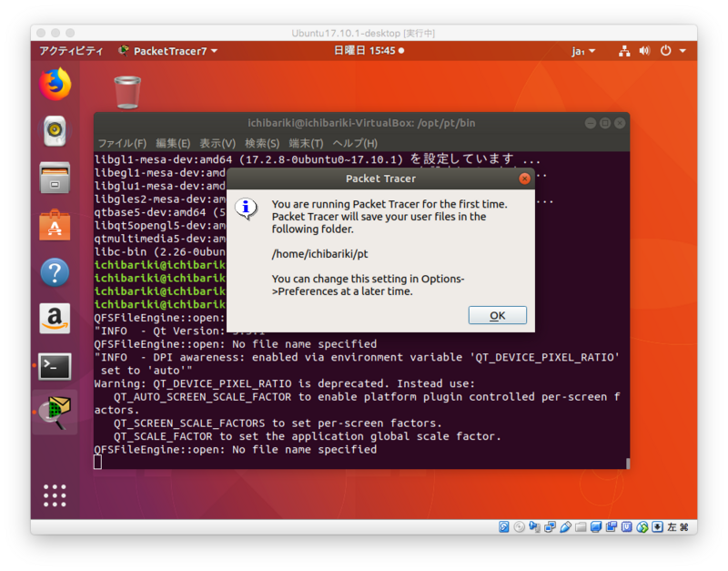Screen dimensions: 728x571
Task: Click the host key indicator 左 ⌘
Action: point(677,527)
